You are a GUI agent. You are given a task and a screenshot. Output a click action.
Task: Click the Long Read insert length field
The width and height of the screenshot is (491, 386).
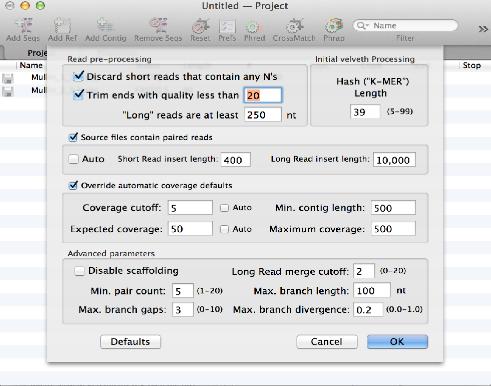394,160
